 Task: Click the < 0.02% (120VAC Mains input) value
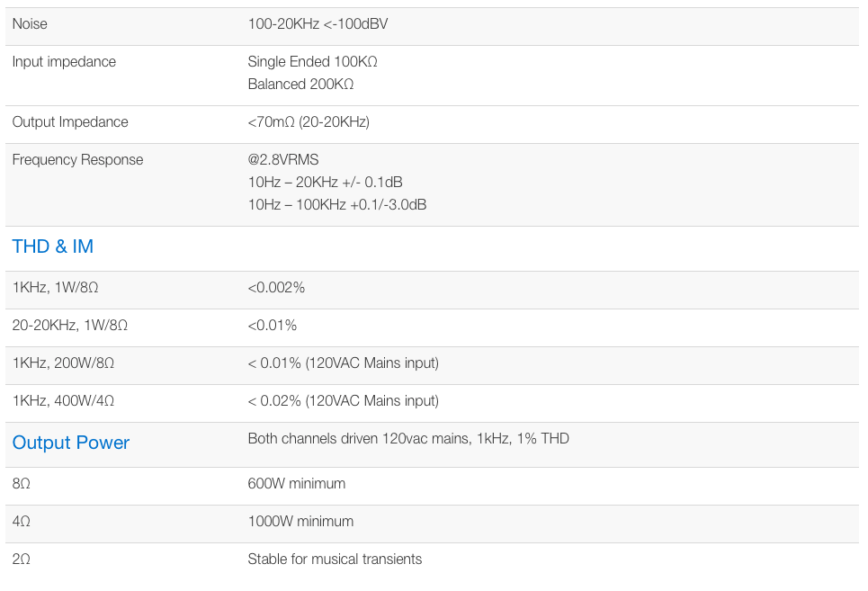(343, 401)
